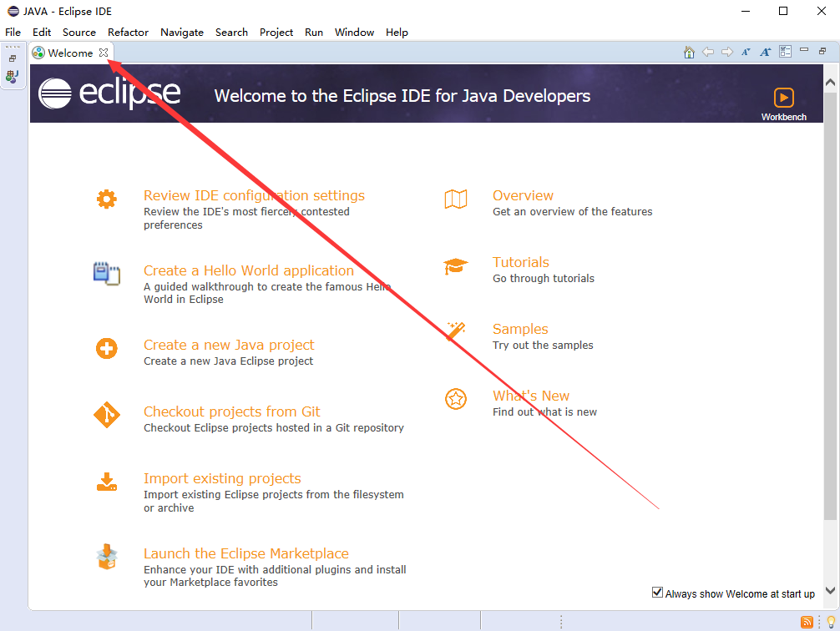Click Create a new Java project link

[x=229, y=345]
